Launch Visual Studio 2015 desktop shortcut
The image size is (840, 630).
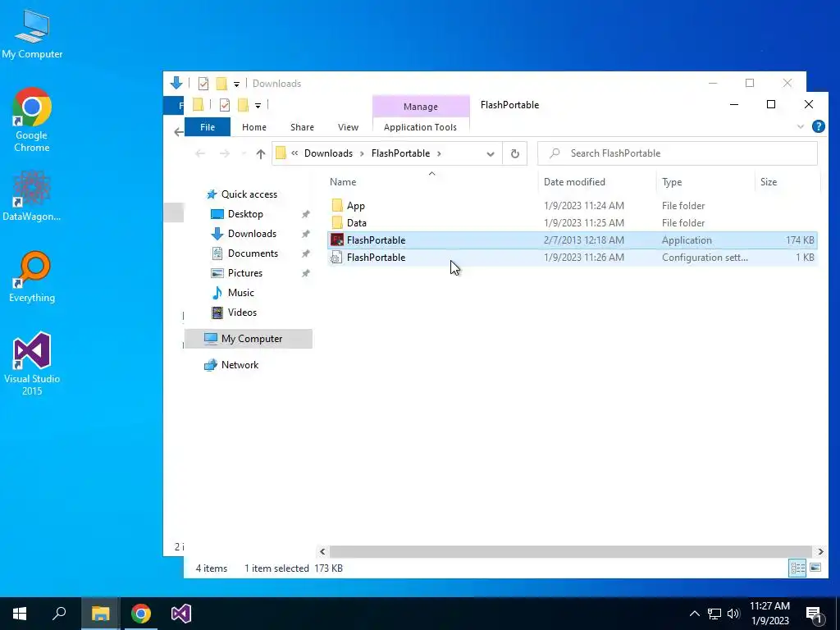(x=32, y=363)
